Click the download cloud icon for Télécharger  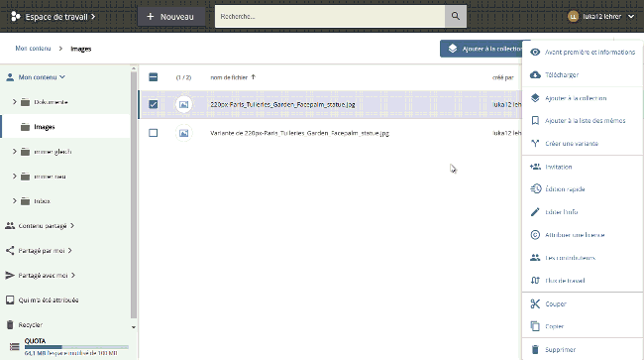pos(535,74)
